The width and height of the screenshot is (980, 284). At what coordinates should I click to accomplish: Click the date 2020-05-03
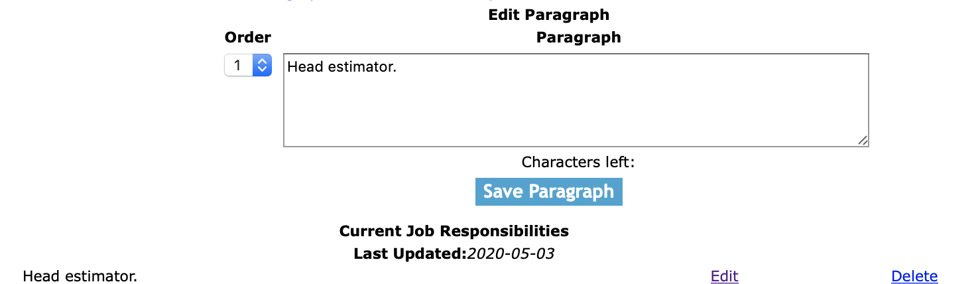tap(511, 253)
